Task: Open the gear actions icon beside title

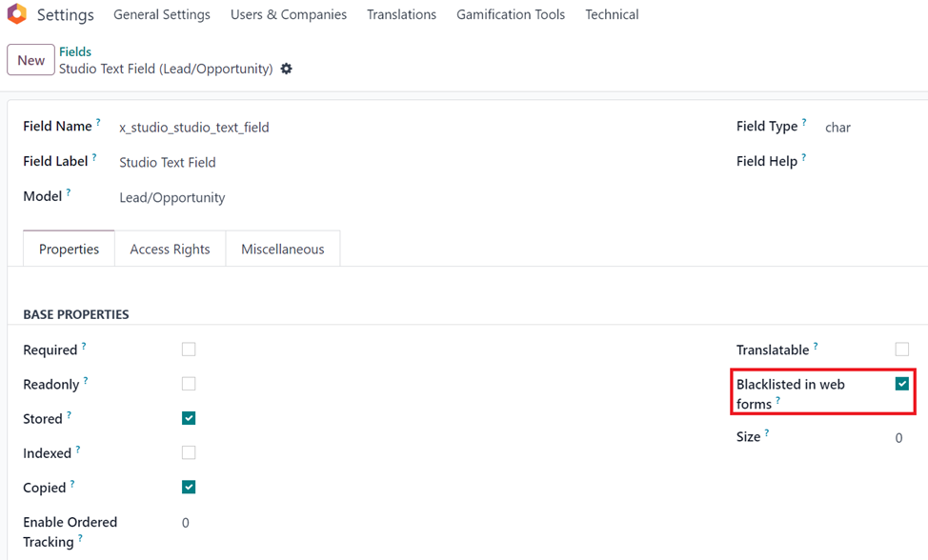Action: click(287, 69)
